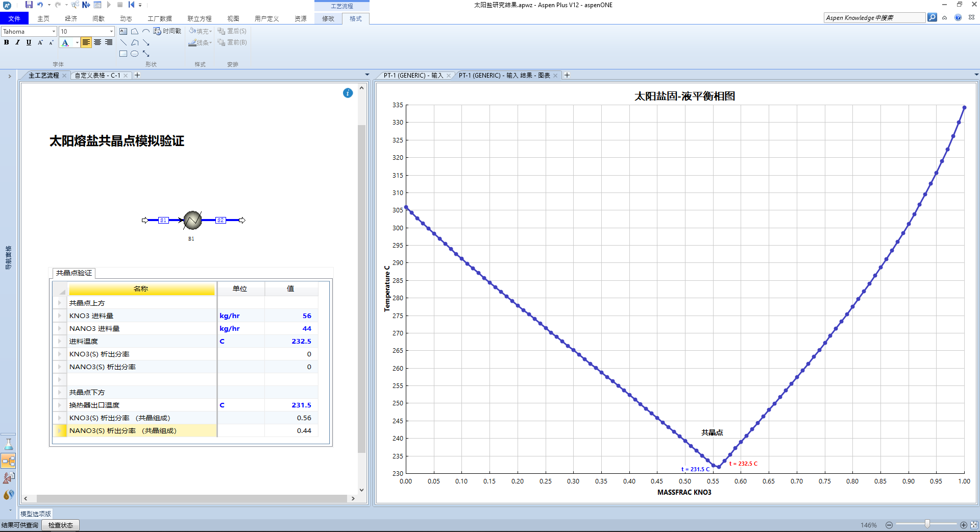Image resolution: width=980 pixels, height=532 pixels.
Task: Click the 检查状态 button
Action: [x=61, y=525]
